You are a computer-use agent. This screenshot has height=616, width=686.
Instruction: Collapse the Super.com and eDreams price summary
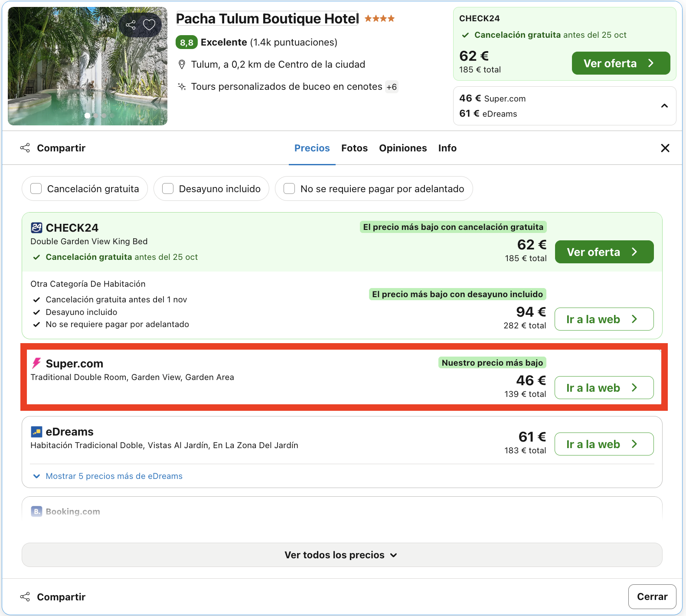pos(664,106)
